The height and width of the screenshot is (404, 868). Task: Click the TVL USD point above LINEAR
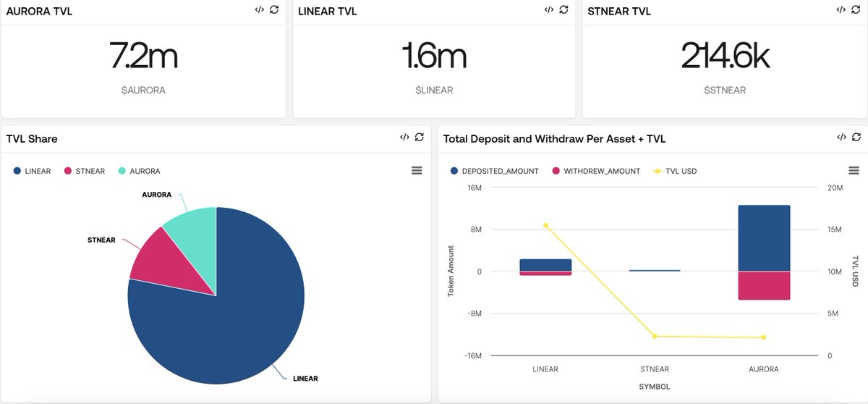pyautogui.click(x=545, y=225)
